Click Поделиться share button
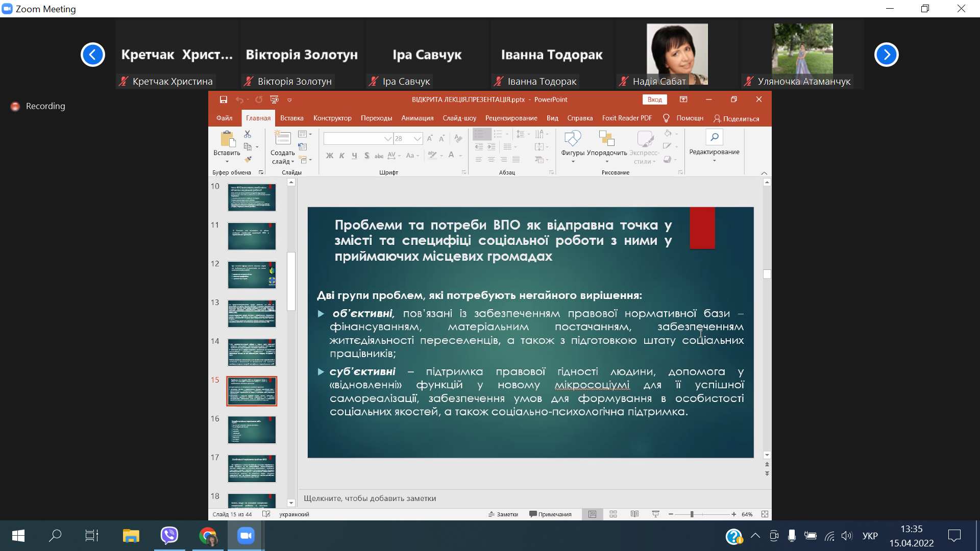 [x=736, y=118]
